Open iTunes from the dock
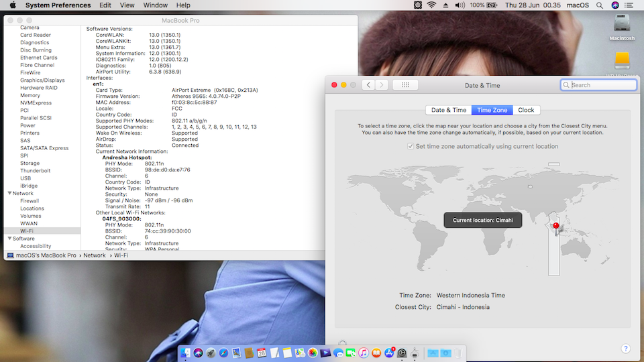 tap(364, 353)
